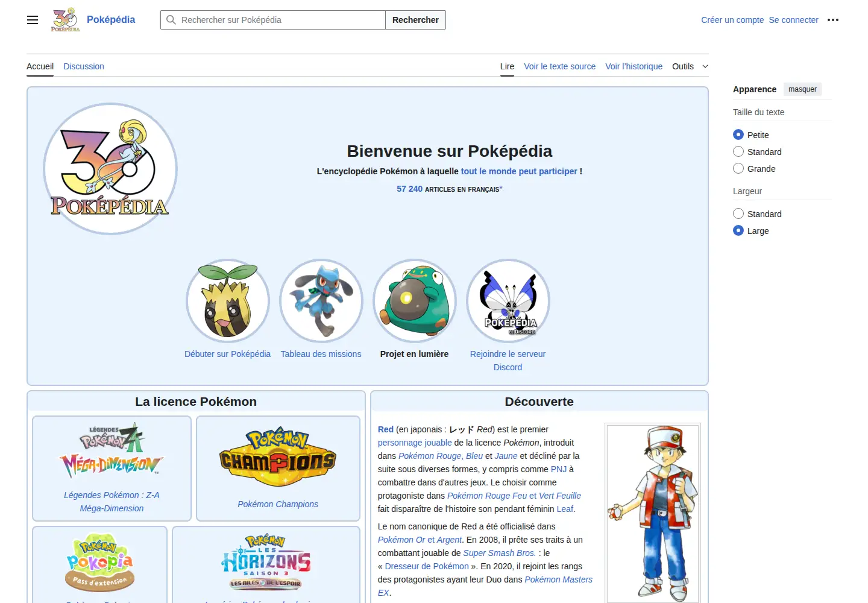Click the green Pokémon Projet en lumière image
Screen dimensions: 868x603
click(415, 301)
